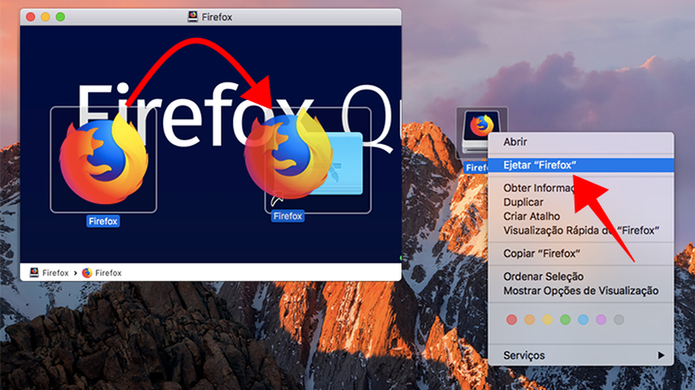Click the Applications folder shortcut icon
The height and width of the screenshot is (390, 695).
click(336, 163)
